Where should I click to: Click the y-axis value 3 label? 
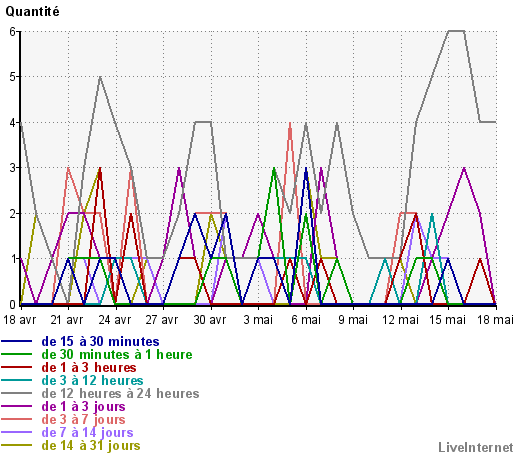13,168
